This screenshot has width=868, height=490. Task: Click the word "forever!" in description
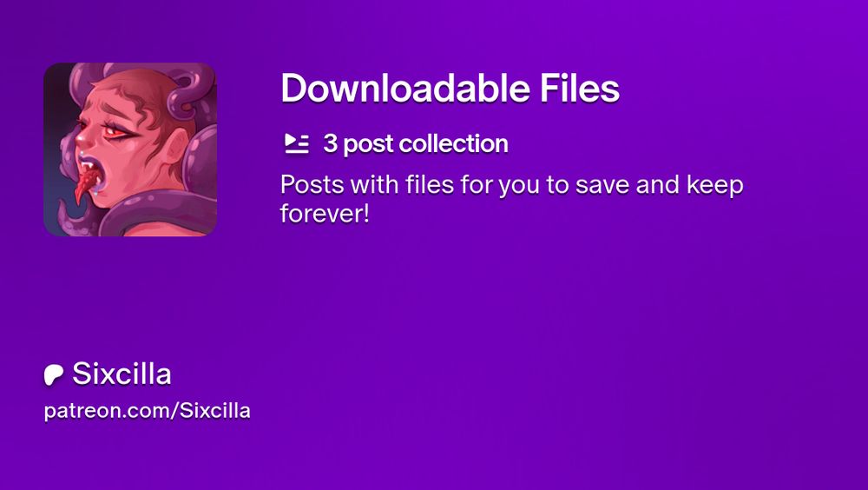(x=325, y=214)
